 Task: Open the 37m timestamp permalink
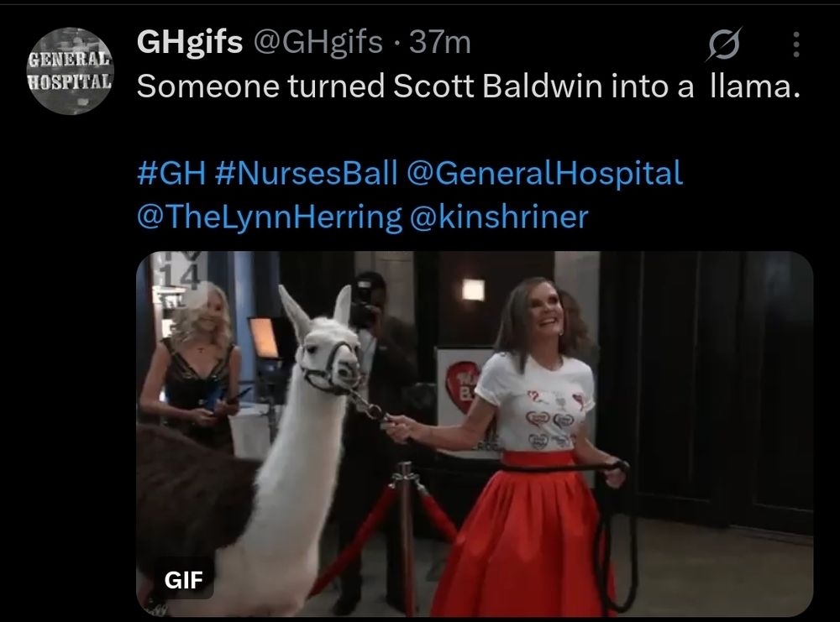click(x=440, y=42)
